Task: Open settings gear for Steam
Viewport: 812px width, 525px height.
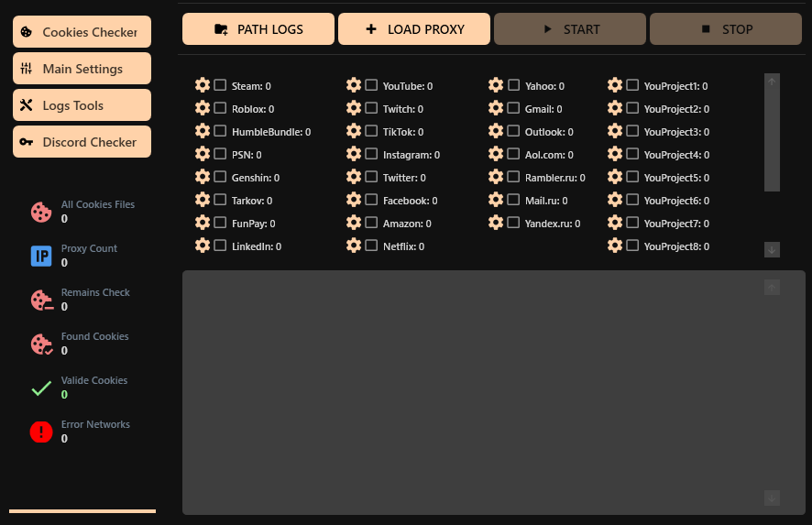Action: [x=203, y=85]
